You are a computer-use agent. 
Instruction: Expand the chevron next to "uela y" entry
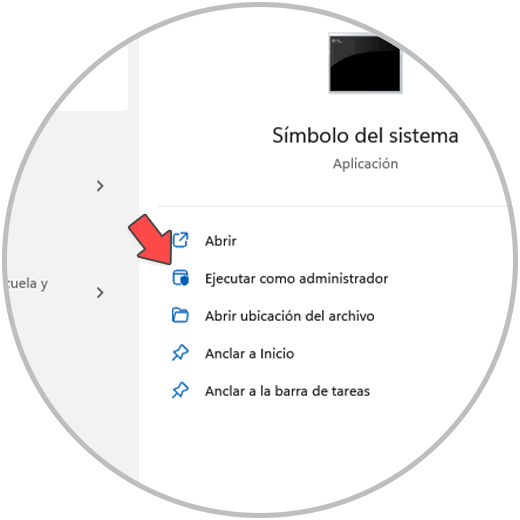100,293
